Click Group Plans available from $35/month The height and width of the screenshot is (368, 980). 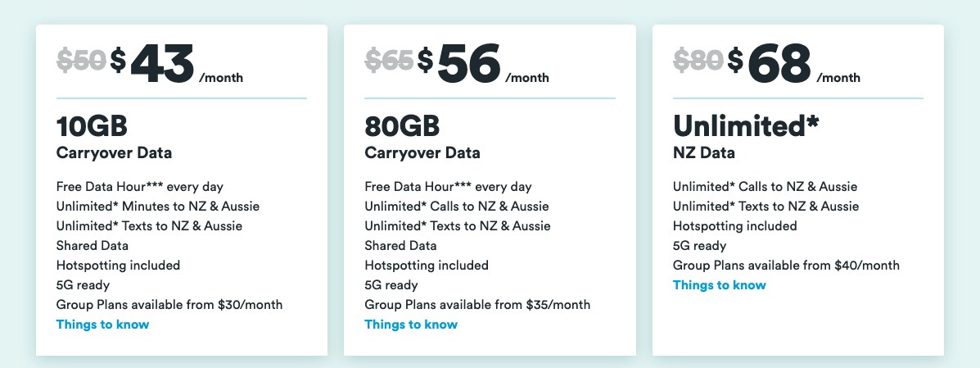pyautogui.click(x=477, y=305)
